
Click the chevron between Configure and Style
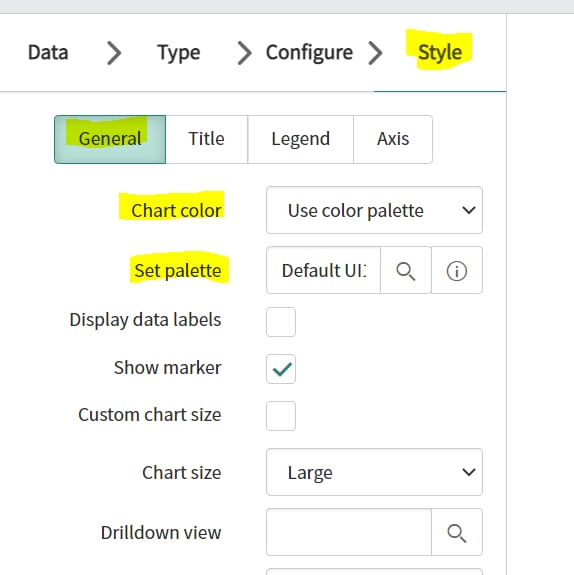pyautogui.click(x=375, y=53)
